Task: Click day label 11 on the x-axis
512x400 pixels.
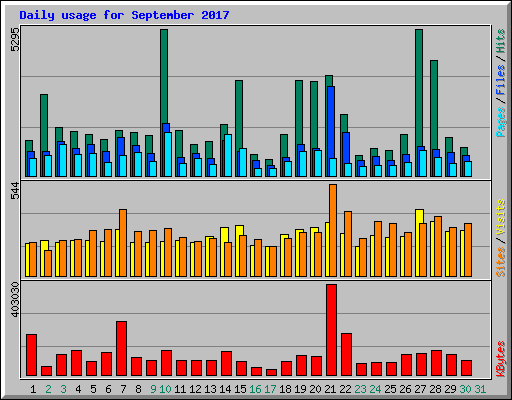Action: tap(180, 389)
